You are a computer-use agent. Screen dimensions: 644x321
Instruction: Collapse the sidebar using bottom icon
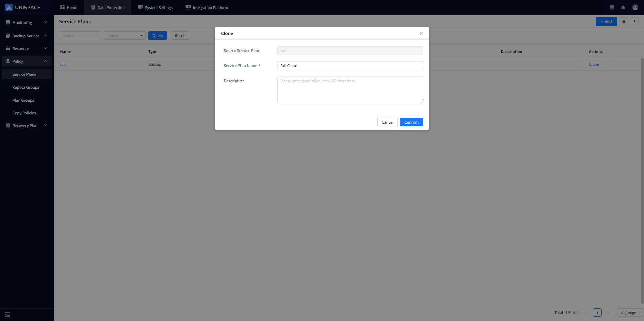click(7, 315)
